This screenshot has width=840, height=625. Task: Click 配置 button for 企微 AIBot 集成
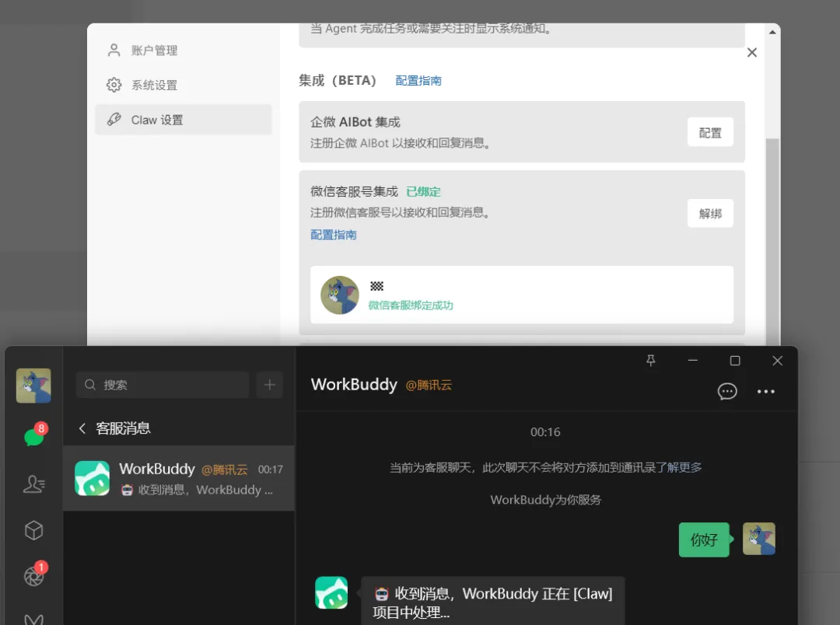[710, 133]
